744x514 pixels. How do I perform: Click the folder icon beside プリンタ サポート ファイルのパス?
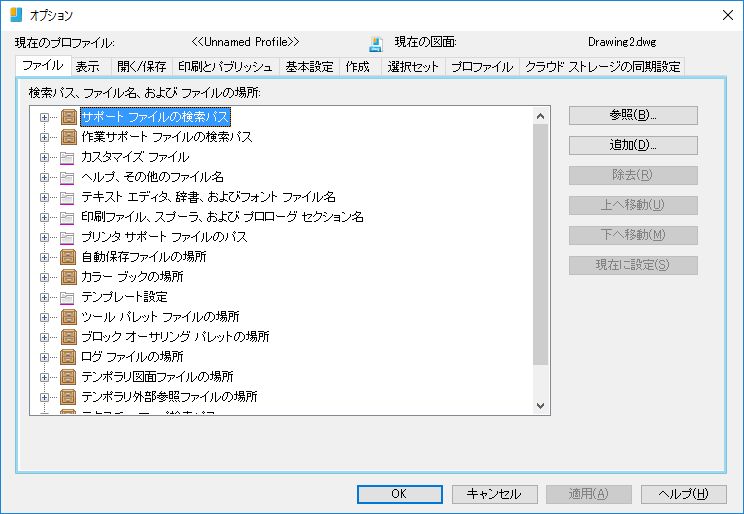click(x=67, y=237)
